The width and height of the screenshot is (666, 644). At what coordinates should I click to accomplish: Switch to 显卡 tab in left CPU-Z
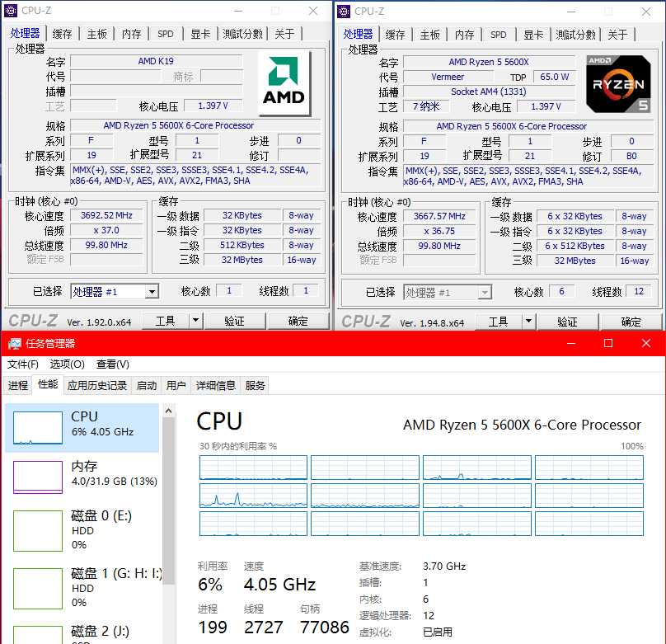click(x=200, y=34)
